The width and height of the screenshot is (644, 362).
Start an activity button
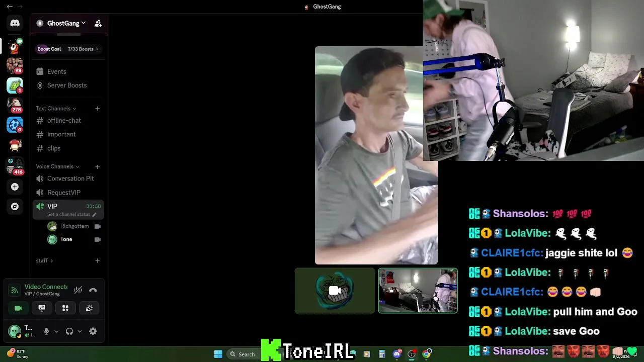click(x=65, y=308)
